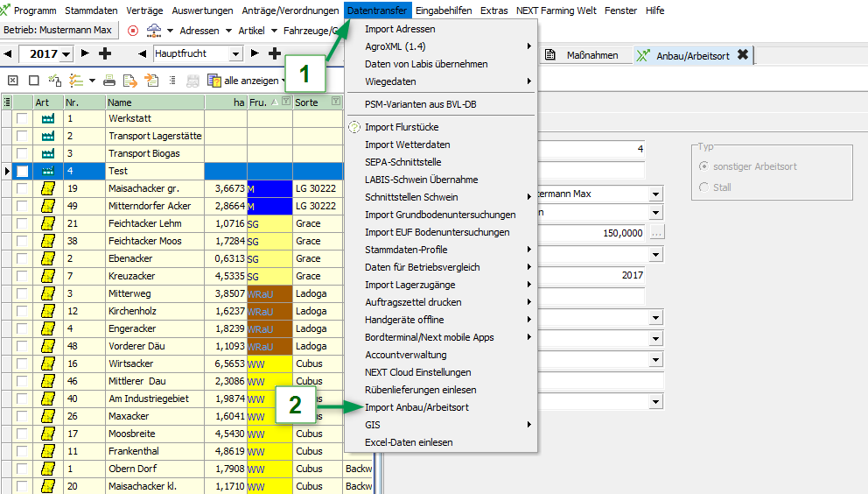Click the printer icon in the list toolbar
The height and width of the screenshot is (494, 868).
[x=109, y=81]
